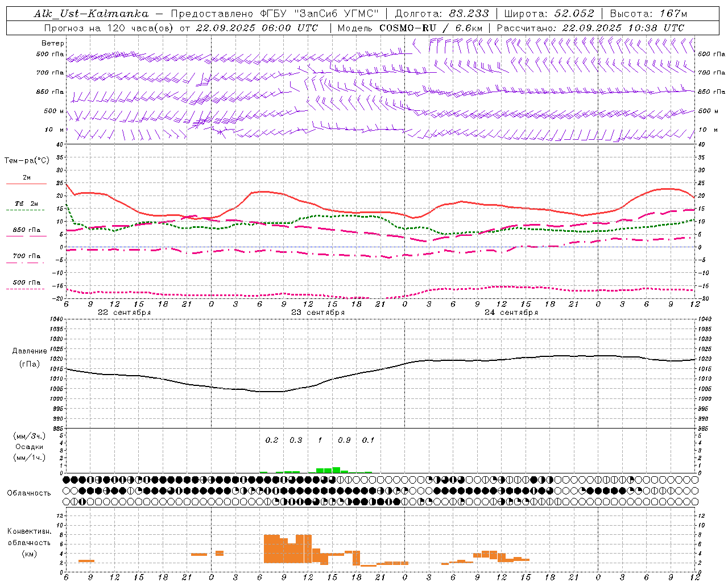The height and width of the screenshot is (582, 728).
Task: Click the station name Alk_Ust-Kalmanka
Action: click(91, 14)
